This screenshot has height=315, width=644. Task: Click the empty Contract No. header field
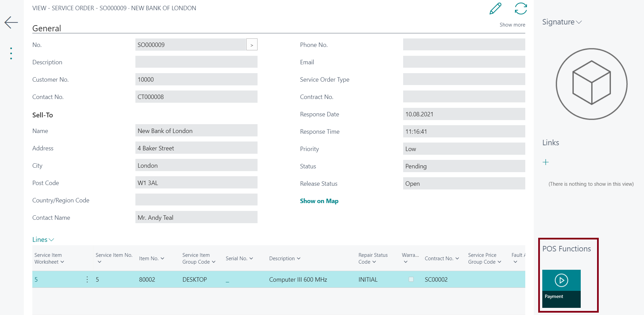pyautogui.click(x=464, y=97)
